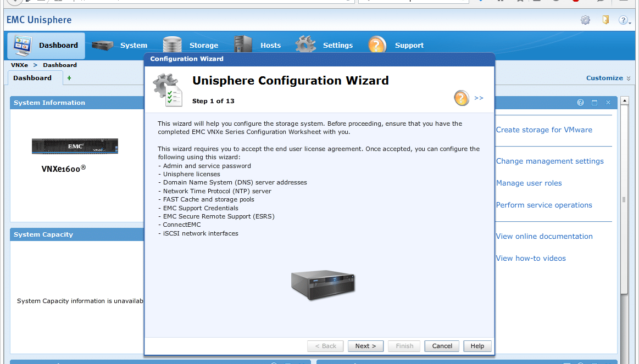Click "FAST Cache and storage pools" line

206,199
